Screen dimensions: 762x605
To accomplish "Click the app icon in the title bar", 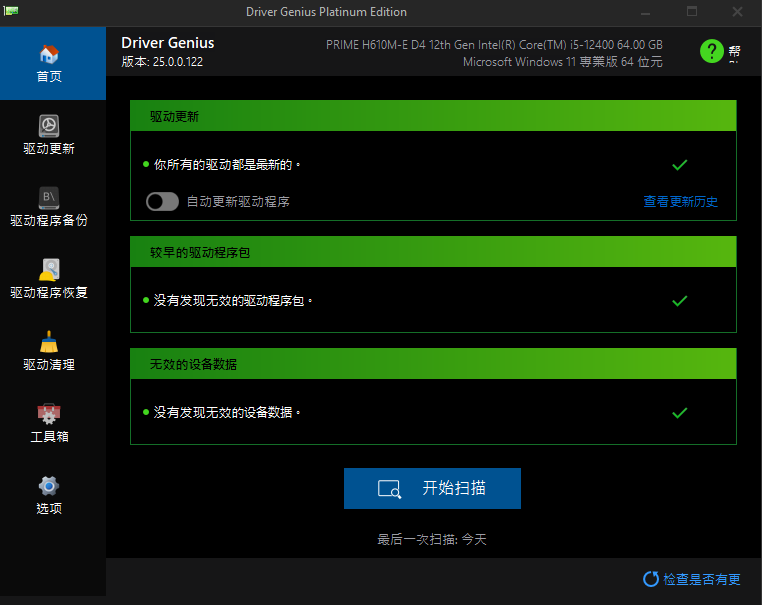I will (11, 11).
